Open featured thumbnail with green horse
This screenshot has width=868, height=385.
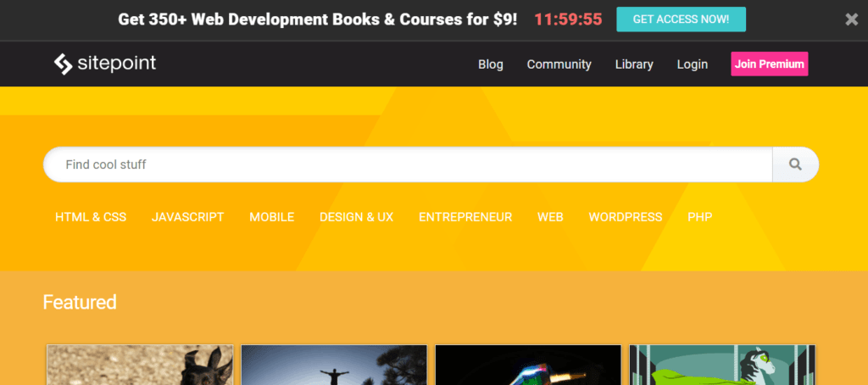tap(722, 365)
